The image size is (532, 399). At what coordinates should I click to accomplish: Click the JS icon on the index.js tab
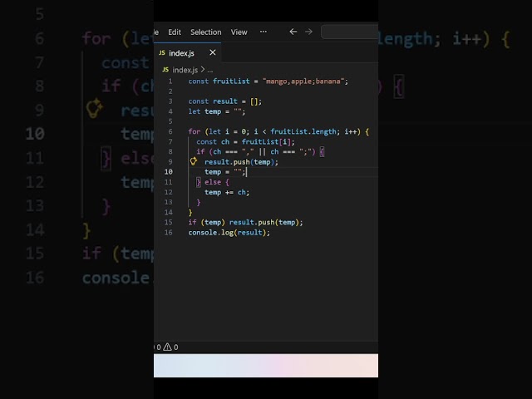coord(162,52)
